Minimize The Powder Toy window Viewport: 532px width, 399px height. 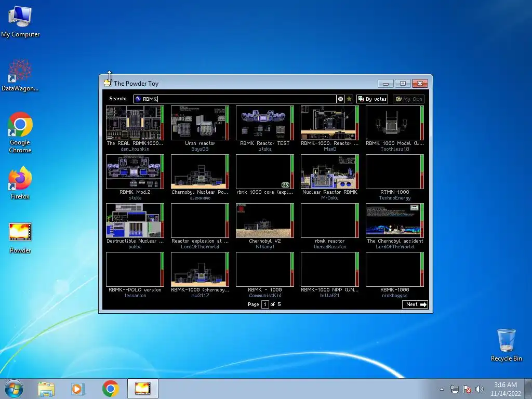click(x=385, y=84)
